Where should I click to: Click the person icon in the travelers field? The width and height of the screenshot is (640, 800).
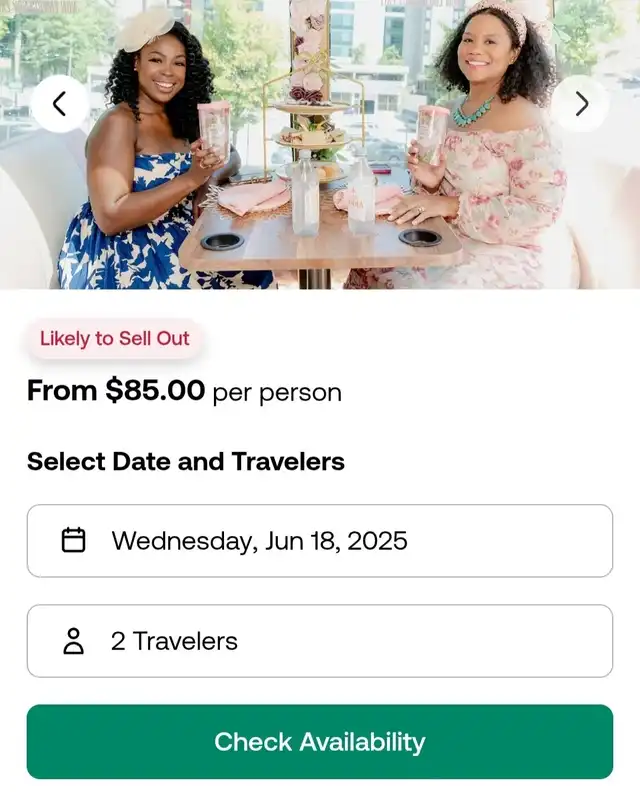(x=73, y=641)
